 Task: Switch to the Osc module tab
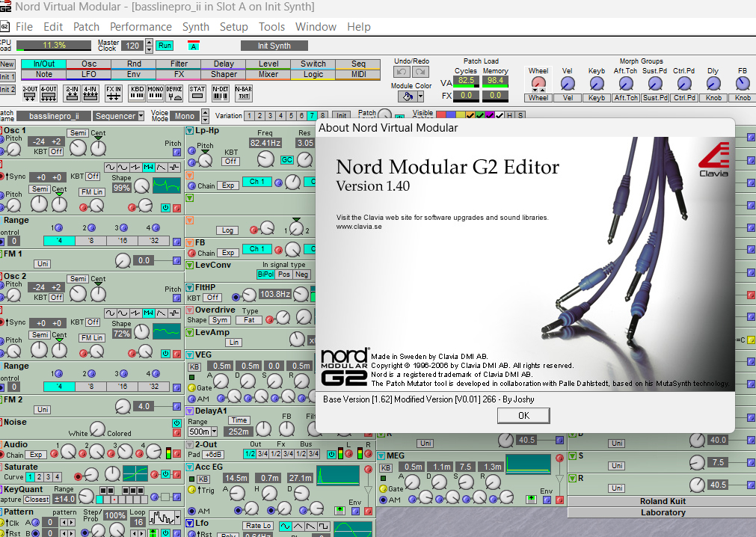coord(89,64)
